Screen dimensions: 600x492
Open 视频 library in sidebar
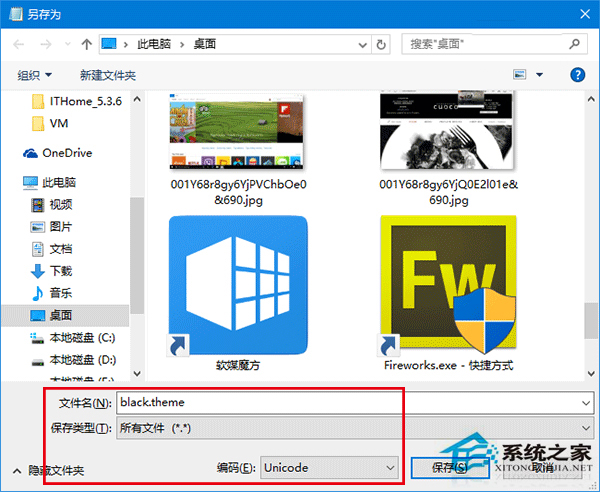[x=51, y=205]
